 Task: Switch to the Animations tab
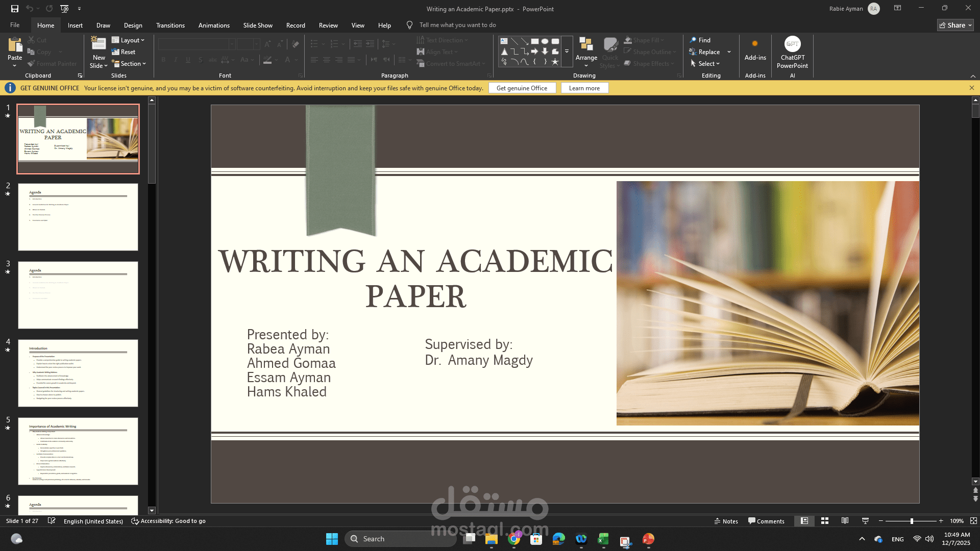pos(214,26)
